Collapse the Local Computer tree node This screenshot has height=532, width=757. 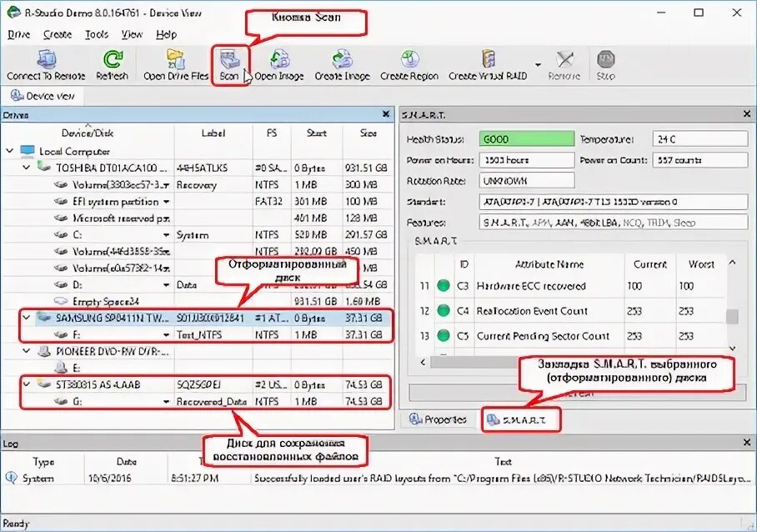point(10,151)
